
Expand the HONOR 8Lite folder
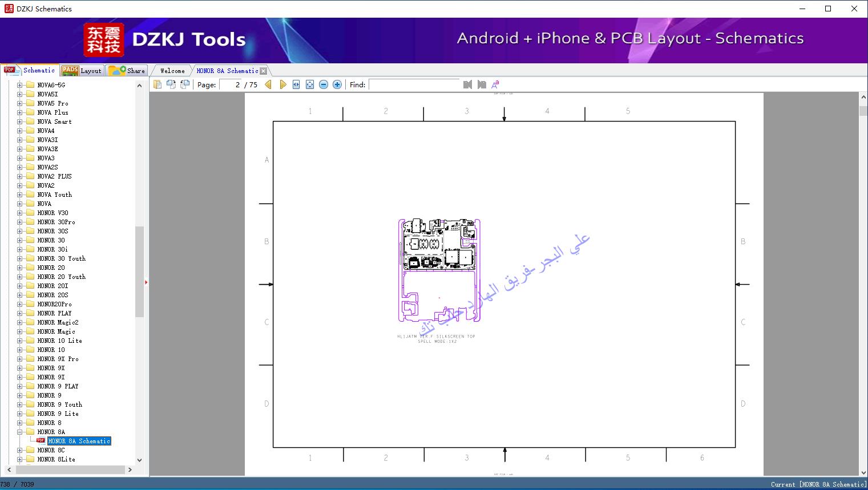click(x=20, y=459)
